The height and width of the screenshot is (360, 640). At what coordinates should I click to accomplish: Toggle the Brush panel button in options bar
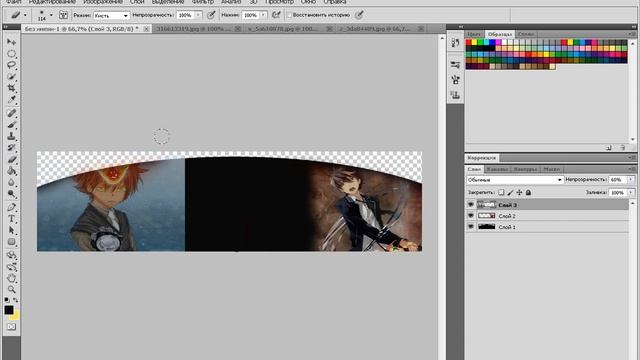pos(63,15)
